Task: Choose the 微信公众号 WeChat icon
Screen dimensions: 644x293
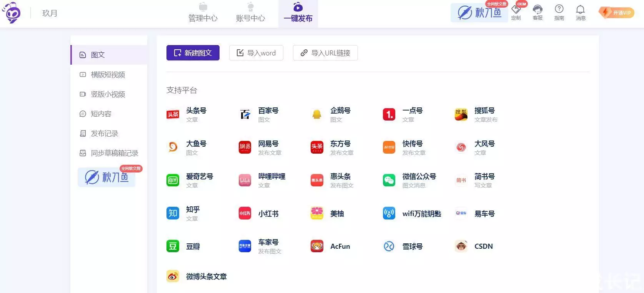Action: [389, 180]
